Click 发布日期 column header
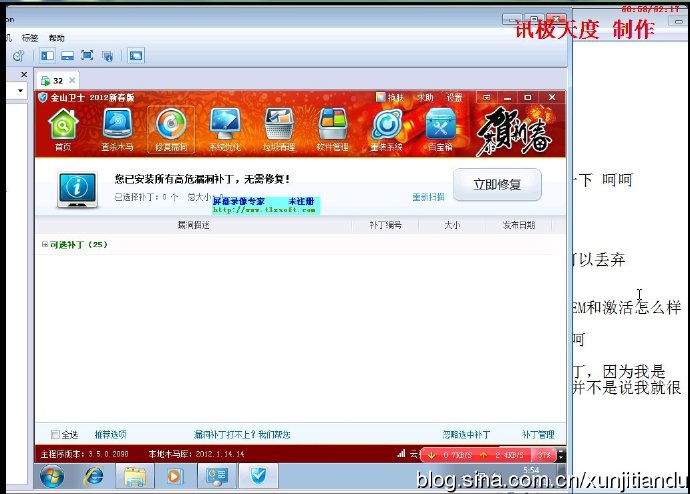Image resolution: width=690 pixels, height=494 pixels. click(519, 225)
